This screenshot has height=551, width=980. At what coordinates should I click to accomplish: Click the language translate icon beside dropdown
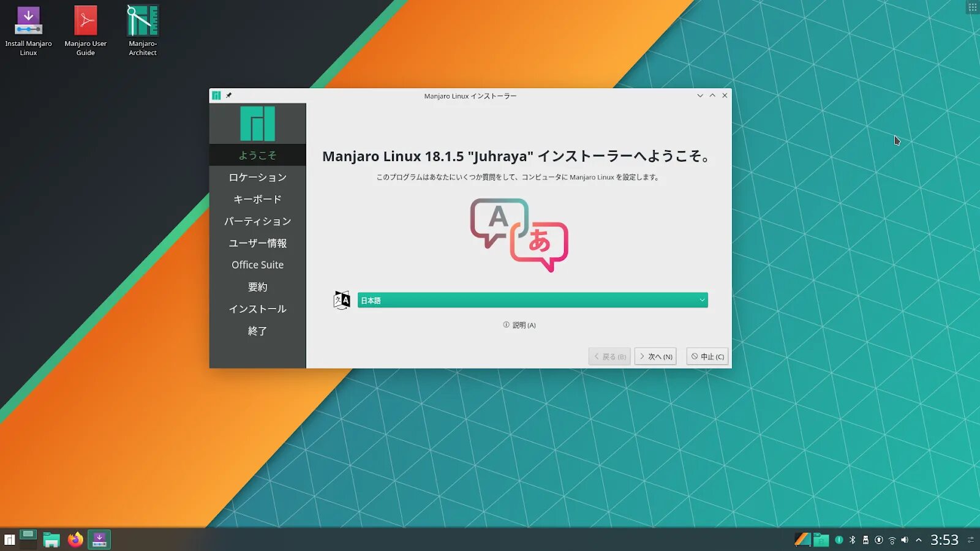(x=342, y=300)
